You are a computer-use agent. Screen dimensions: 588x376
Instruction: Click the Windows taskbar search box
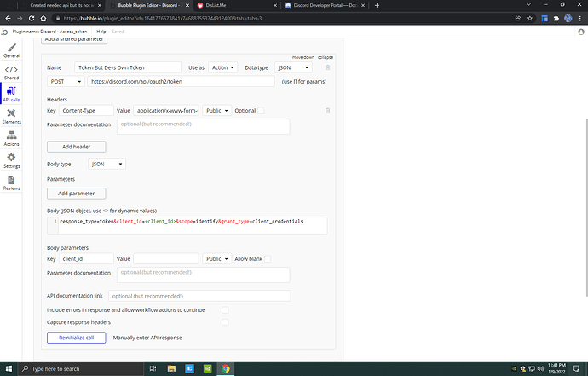coord(80,368)
